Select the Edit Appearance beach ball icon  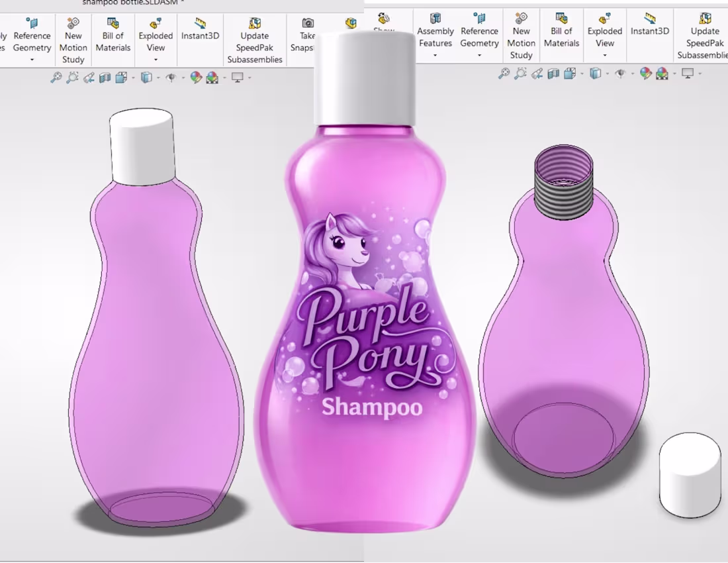pyautogui.click(x=195, y=77)
